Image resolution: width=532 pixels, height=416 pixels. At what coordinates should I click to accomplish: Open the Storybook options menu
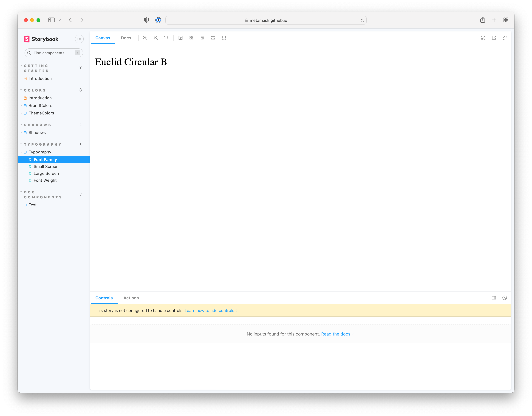(79, 39)
